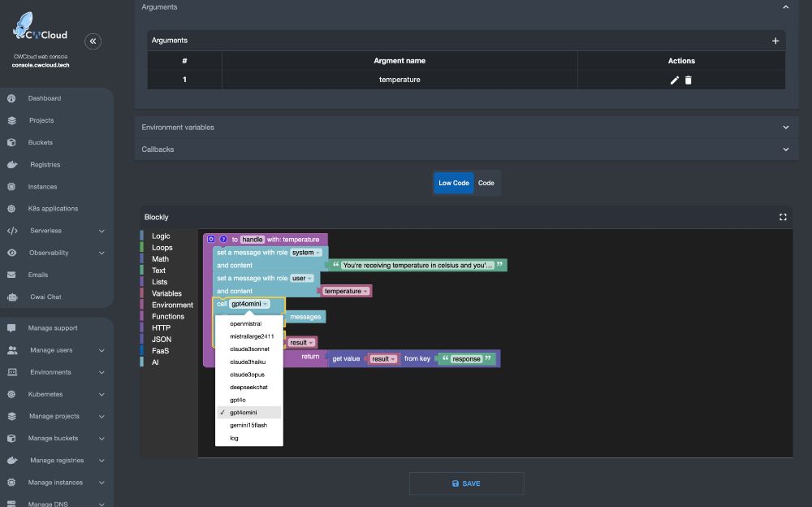Open Instances icon in sidebar
Viewport: 812px width, 507px height.
(x=11, y=187)
